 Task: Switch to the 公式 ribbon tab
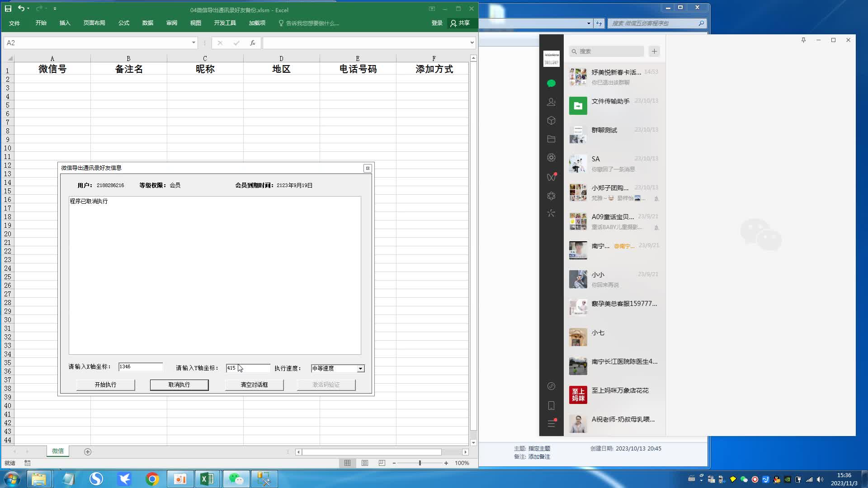[x=124, y=23]
